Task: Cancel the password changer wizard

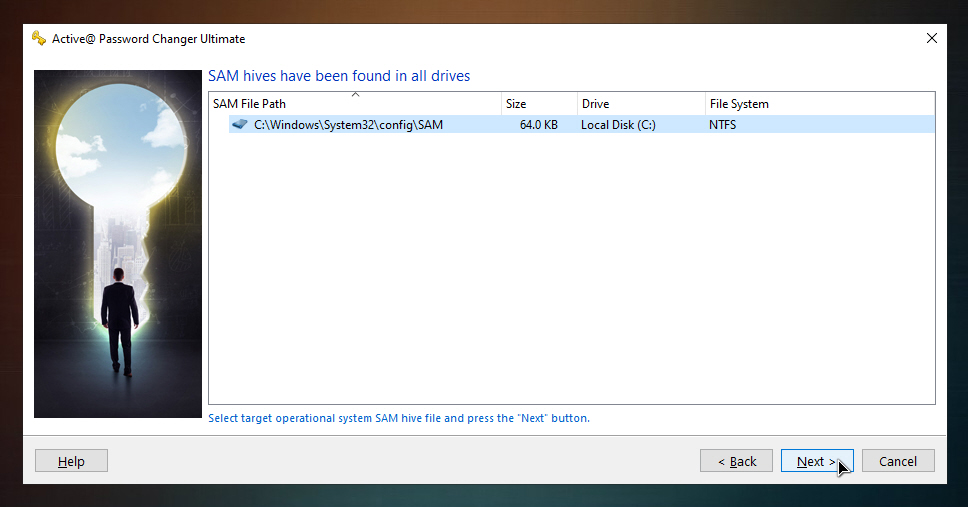Action: point(898,461)
